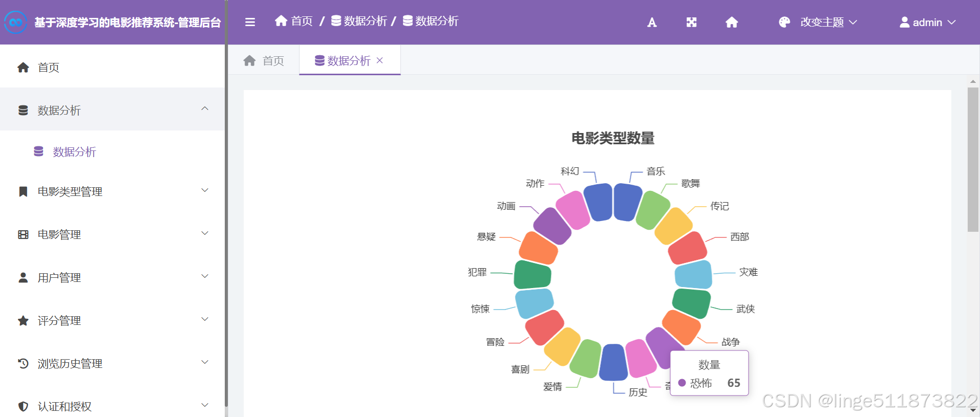Click the star icon for 评分管理
Screen dimensions: 980x417
coord(23,320)
